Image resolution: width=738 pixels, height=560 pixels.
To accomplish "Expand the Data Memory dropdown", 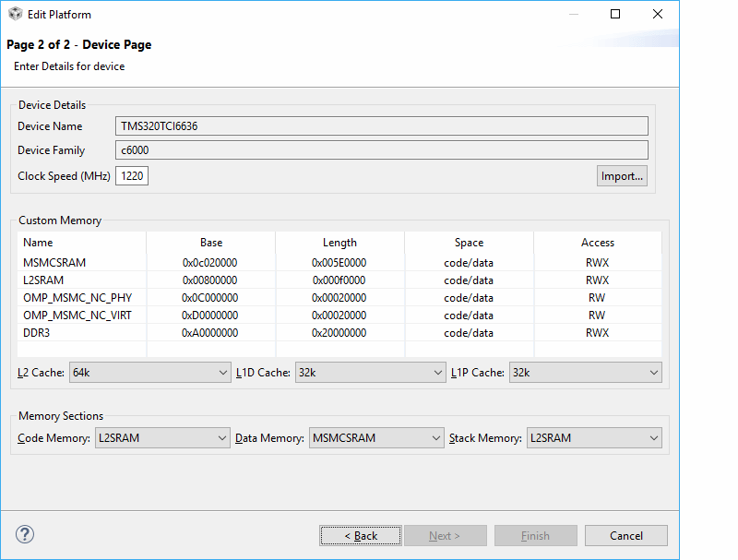I will click(x=375, y=438).
